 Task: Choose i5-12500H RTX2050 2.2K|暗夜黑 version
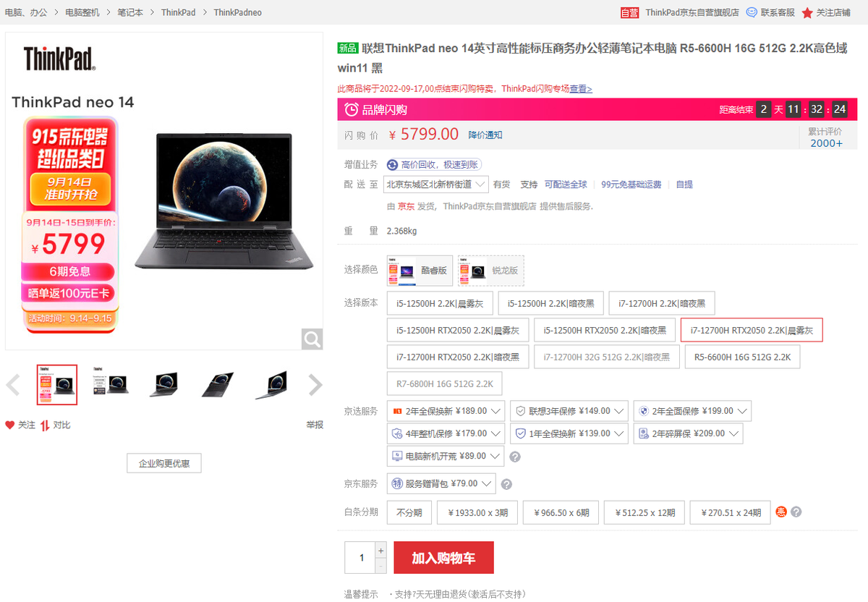605,330
